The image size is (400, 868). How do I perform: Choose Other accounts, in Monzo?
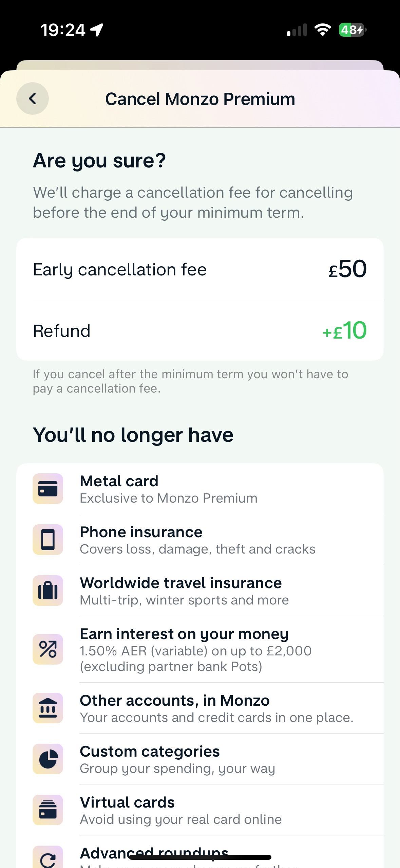(175, 701)
